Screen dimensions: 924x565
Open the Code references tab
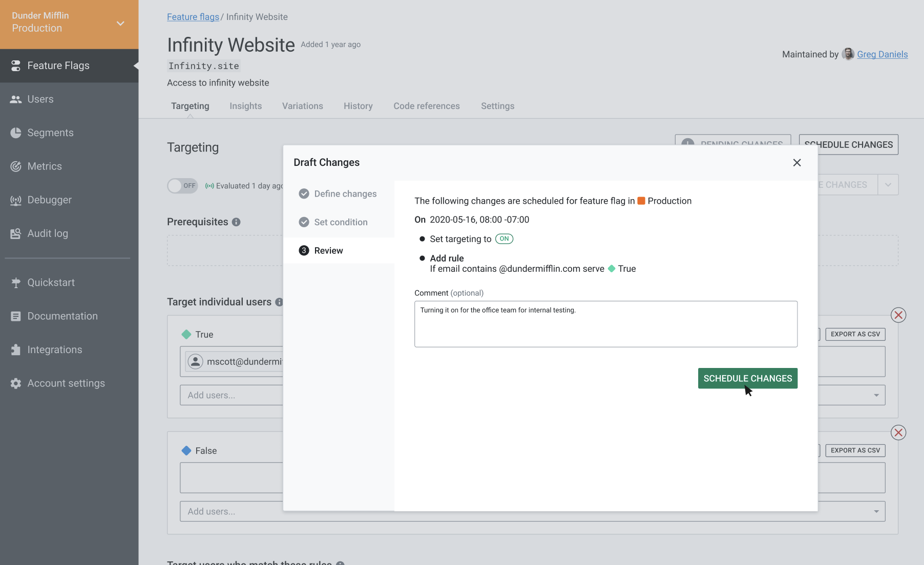click(426, 106)
